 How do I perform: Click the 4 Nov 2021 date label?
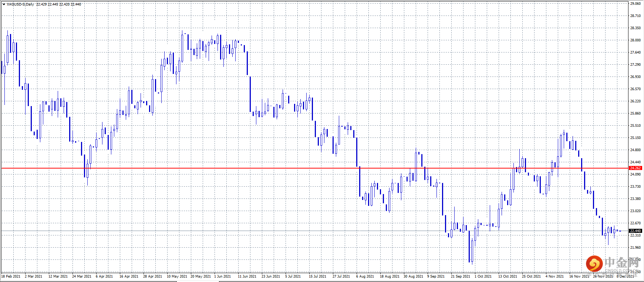[554, 276]
